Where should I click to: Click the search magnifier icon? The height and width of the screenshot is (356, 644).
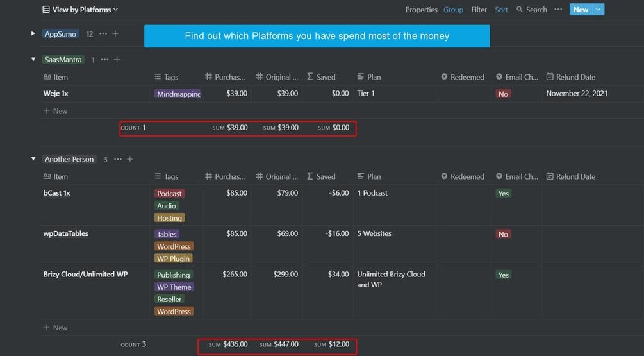[x=520, y=10]
